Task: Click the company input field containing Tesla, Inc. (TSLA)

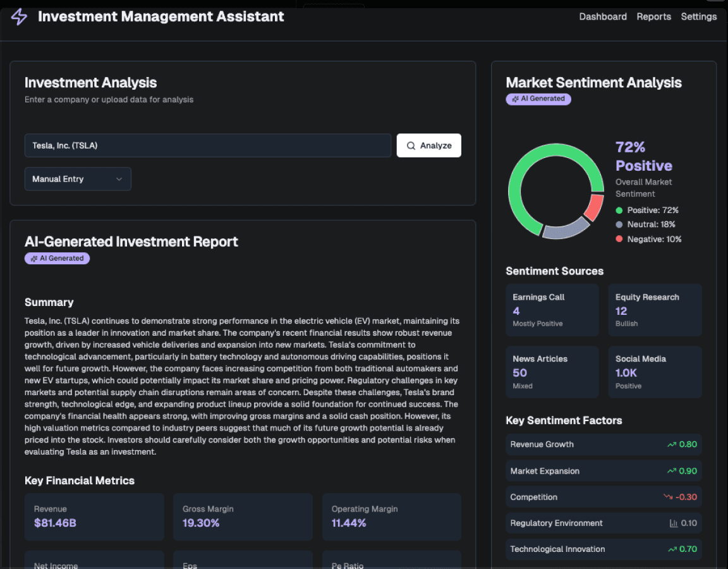Action: click(x=207, y=145)
